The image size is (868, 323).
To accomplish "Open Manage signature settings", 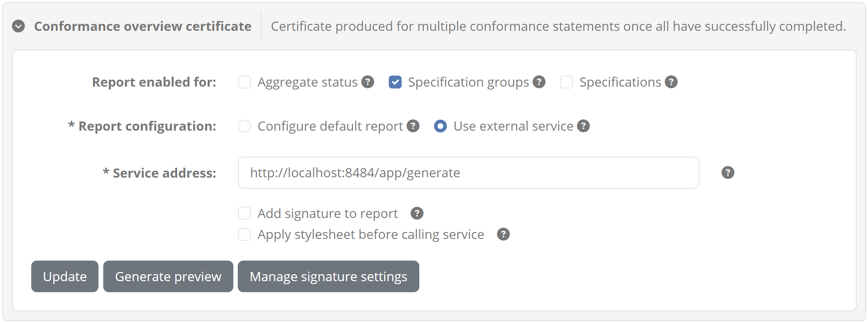I will pos(329,276).
